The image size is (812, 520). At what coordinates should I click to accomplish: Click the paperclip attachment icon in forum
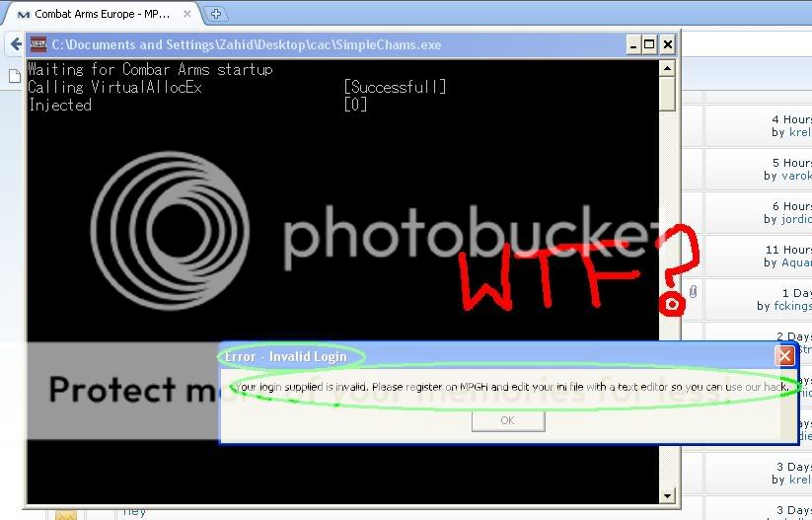point(694,292)
